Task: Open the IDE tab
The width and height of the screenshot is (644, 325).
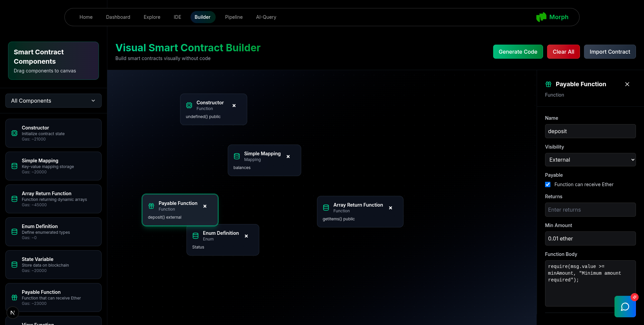Action: [x=177, y=17]
